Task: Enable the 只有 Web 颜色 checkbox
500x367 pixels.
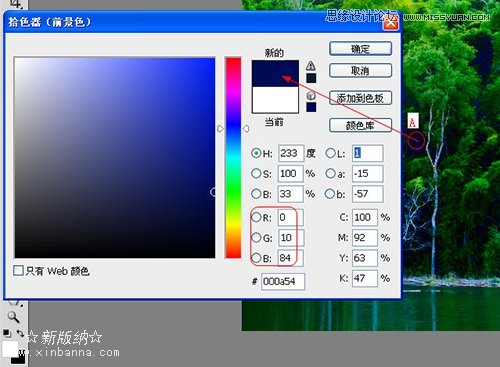Action: (x=18, y=270)
